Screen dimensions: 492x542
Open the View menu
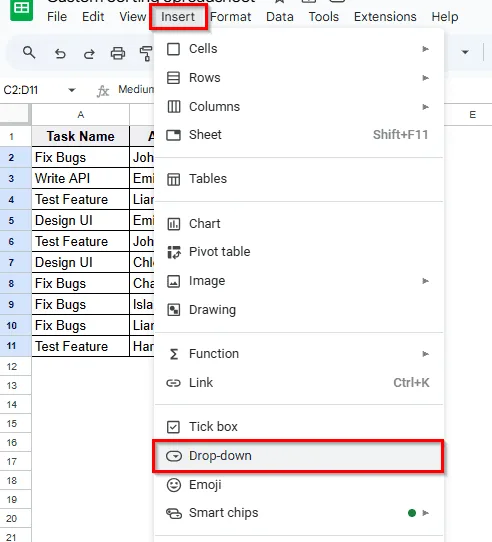(x=132, y=17)
